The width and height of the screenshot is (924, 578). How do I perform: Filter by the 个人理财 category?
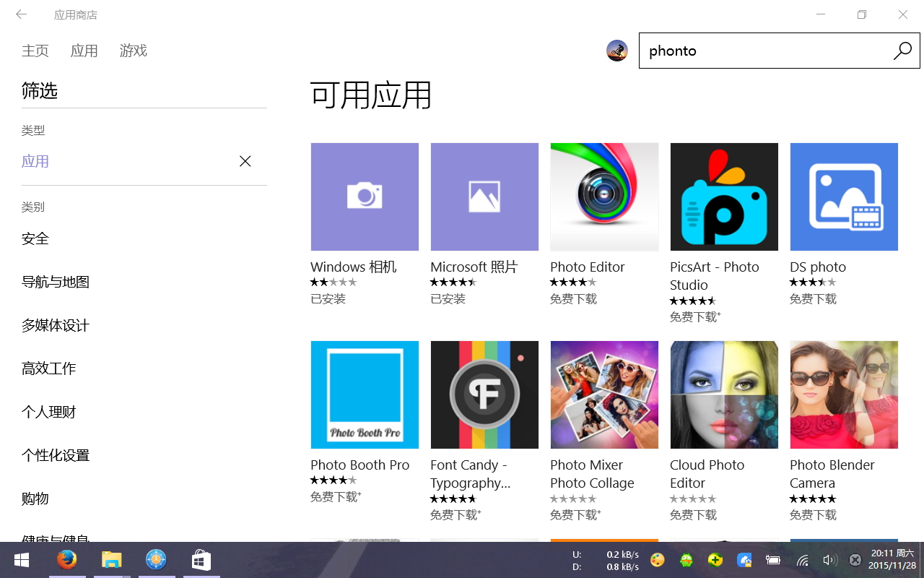[x=49, y=412]
